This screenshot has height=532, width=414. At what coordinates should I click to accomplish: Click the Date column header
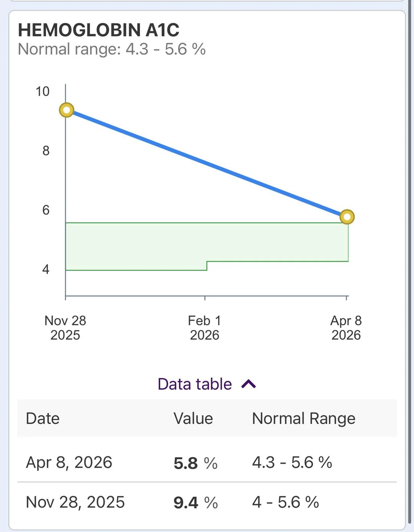(43, 419)
